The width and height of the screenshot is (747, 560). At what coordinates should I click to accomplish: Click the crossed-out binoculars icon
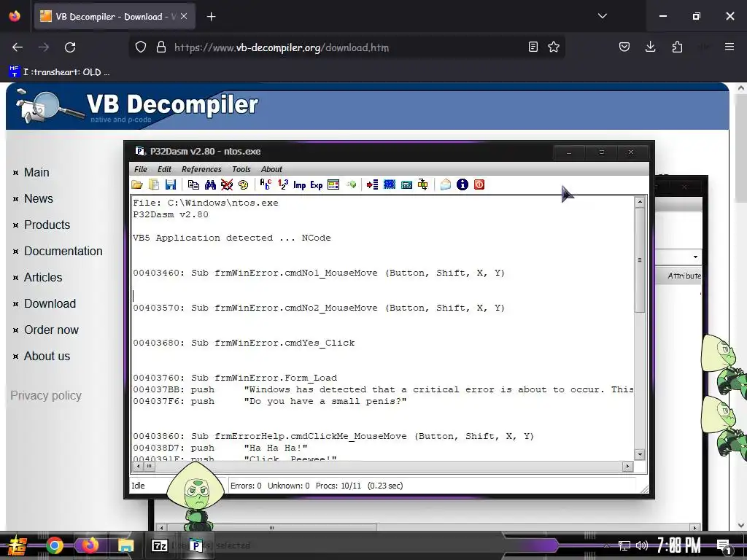coord(227,184)
